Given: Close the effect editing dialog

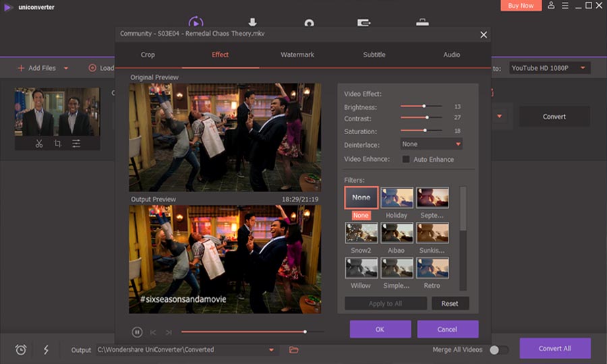Looking at the screenshot, I should (x=484, y=35).
